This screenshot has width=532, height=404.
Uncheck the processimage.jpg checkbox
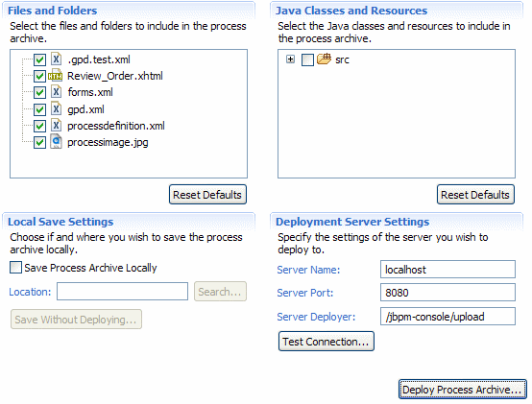tap(39, 142)
